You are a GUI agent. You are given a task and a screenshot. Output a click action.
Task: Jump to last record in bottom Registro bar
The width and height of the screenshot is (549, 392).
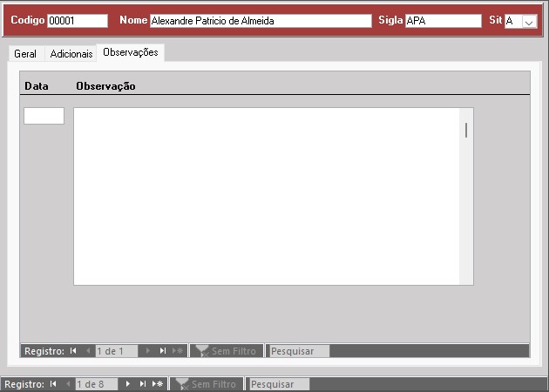[x=143, y=384]
